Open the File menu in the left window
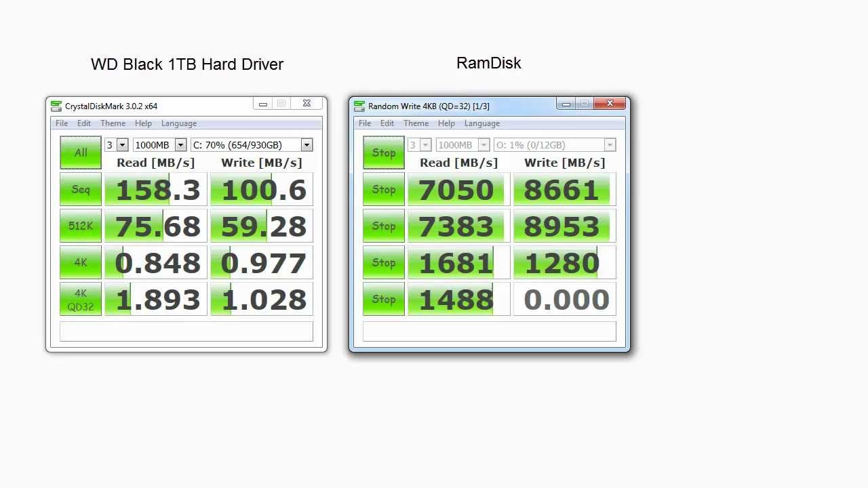Image resolution: width=868 pixels, height=488 pixels. click(x=62, y=123)
